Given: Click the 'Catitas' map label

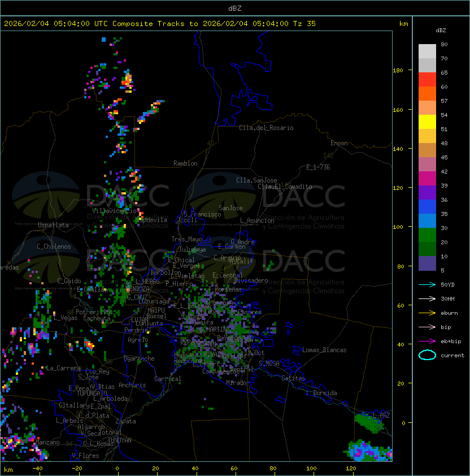Looking at the screenshot, I should click(293, 378).
